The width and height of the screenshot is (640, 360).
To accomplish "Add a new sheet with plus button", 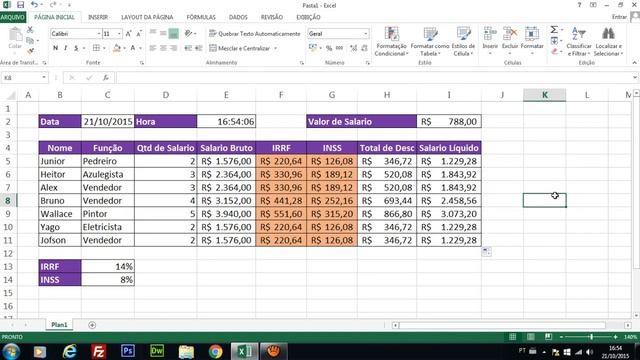I will [92, 325].
